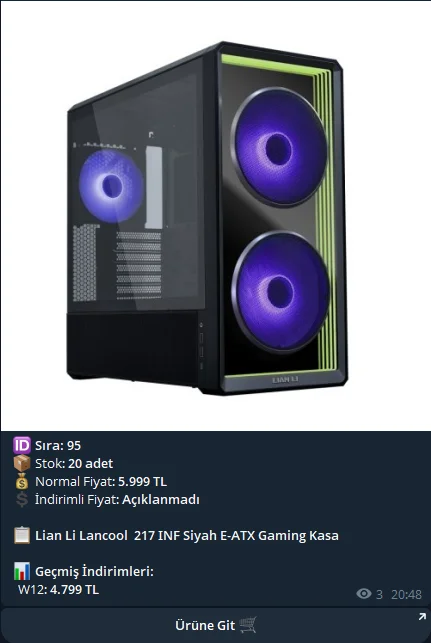The image size is (431, 643).
Task: Open the Ürüne Git button
Action: 215,625
